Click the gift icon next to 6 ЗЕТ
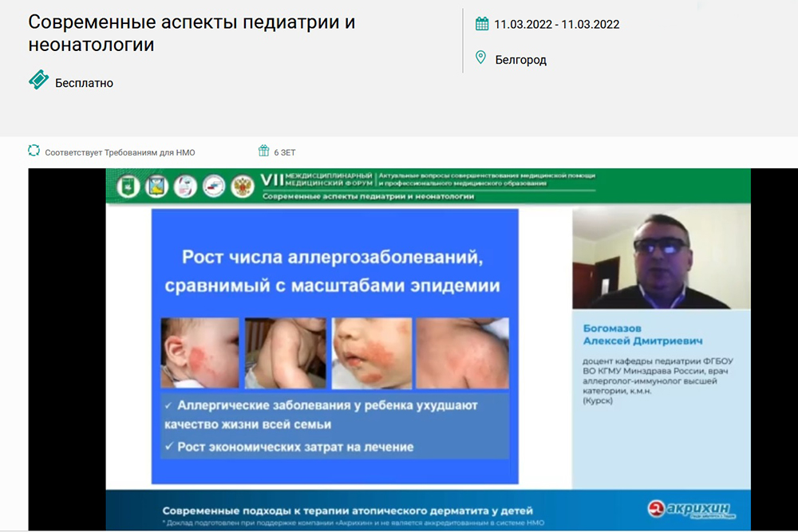Viewport: 798px width, 532px height. point(263,152)
